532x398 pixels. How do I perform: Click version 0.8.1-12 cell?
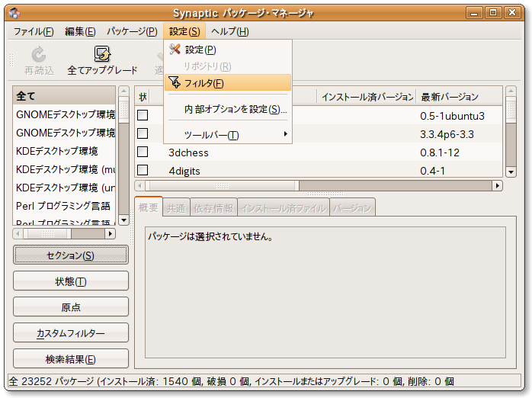pyautogui.click(x=440, y=152)
